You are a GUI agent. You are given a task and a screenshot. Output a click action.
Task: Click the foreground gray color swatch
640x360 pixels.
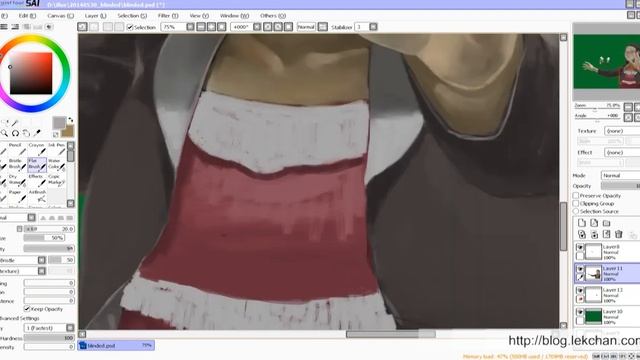[59, 122]
